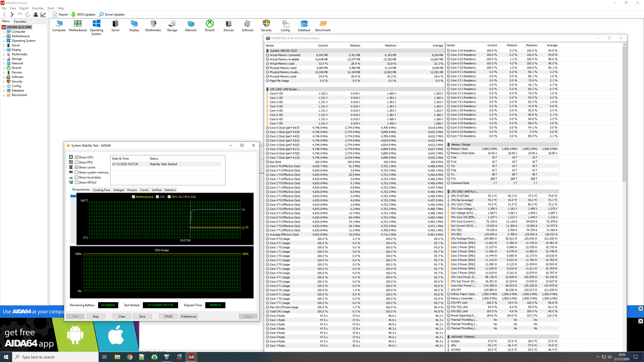The height and width of the screenshot is (362, 644).
Task: Open the CPUID panel
Action: click(169, 316)
